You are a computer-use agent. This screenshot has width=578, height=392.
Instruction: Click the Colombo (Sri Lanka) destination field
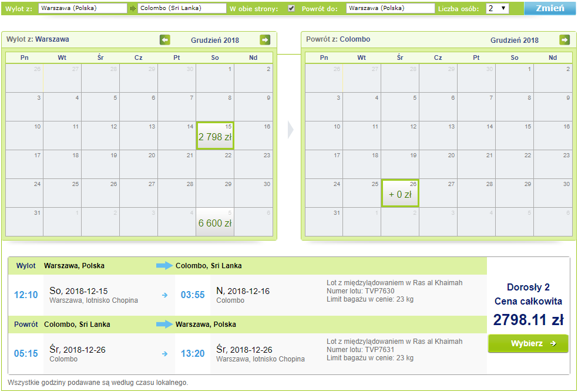coord(182,9)
